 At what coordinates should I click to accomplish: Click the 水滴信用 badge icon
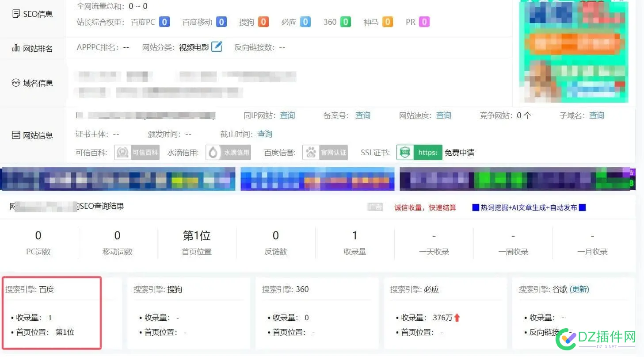[x=228, y=152]
